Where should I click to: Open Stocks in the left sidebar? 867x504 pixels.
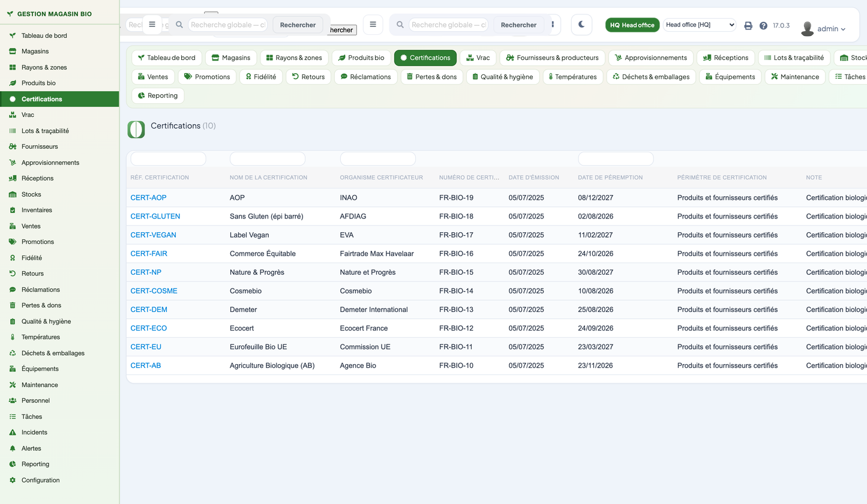click(59, 194)
